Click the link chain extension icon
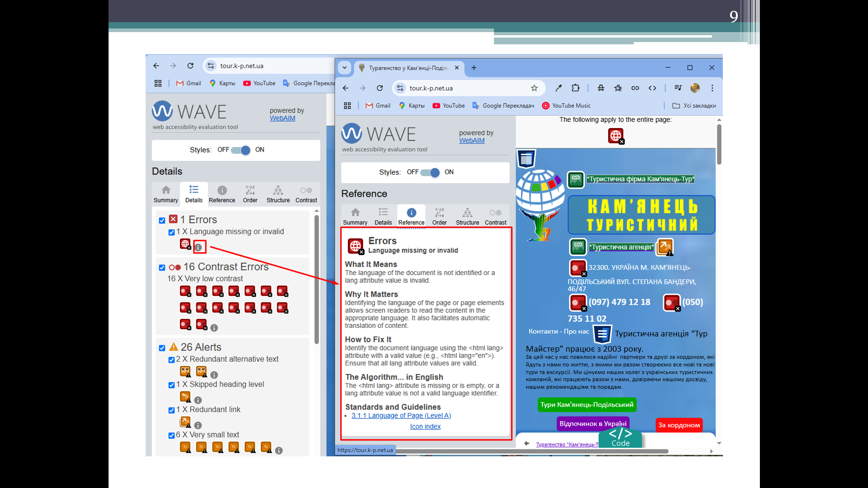The image size is (868, 488). (635, 88)
